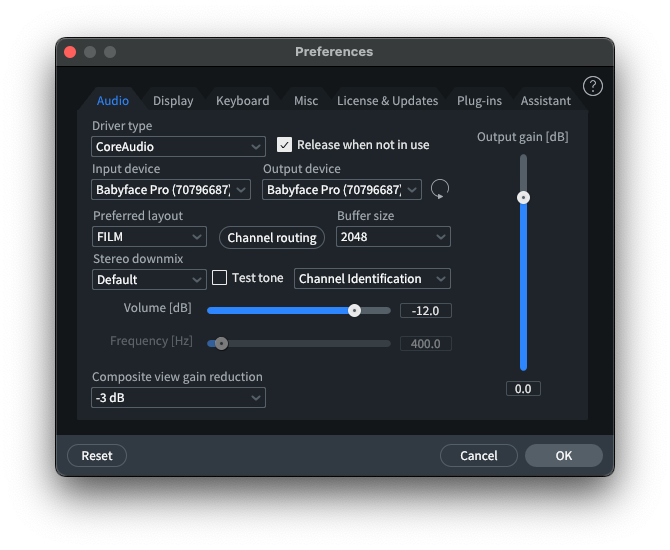Open the Channel Identification dropdown
The height and width of the screenshot is (550, 670).
(372, 279)
